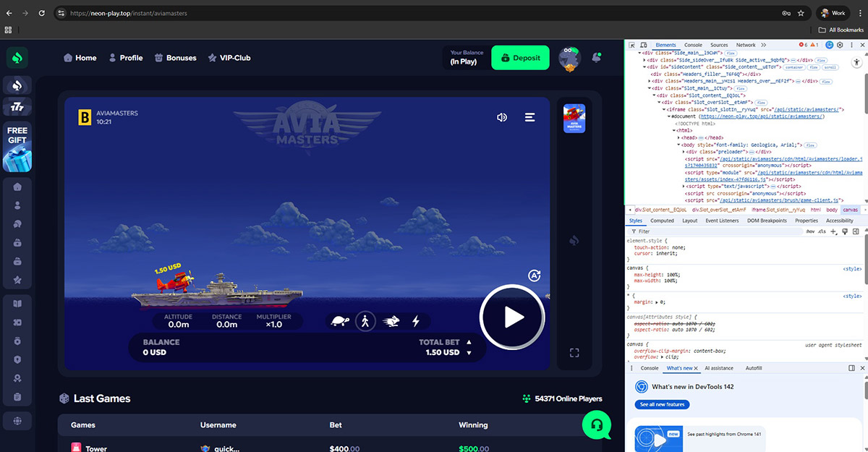
Task: Select the turtle slow speed option
Action: pyautogui.click(x=340, y=321)
